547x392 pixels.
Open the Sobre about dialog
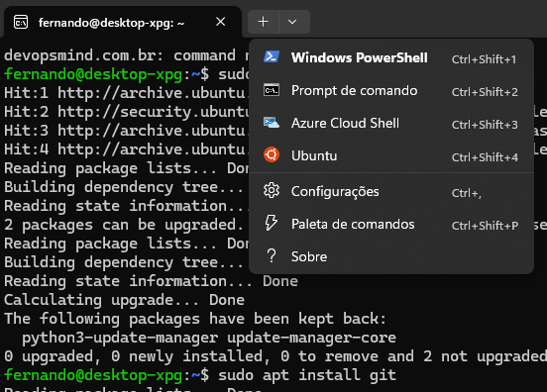pos(391,256)
